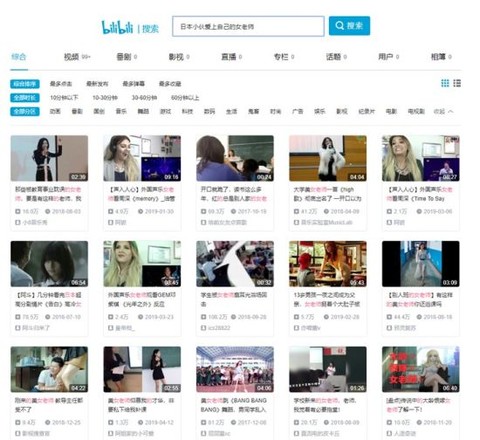This screenshot has height=440, width=480.
Task: Open the 04:22 video thumbnail
Action: pyautogui.click(x=49, y=369)
